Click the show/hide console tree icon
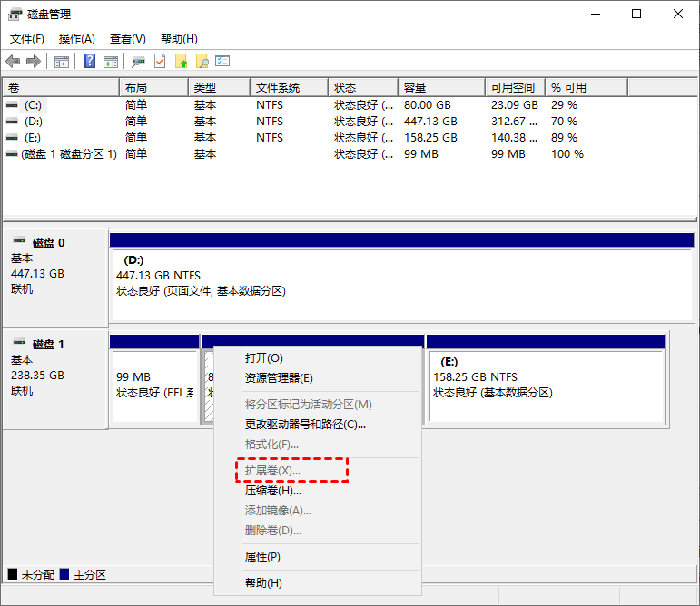700x606 pixels. click(x=62, y=61)
